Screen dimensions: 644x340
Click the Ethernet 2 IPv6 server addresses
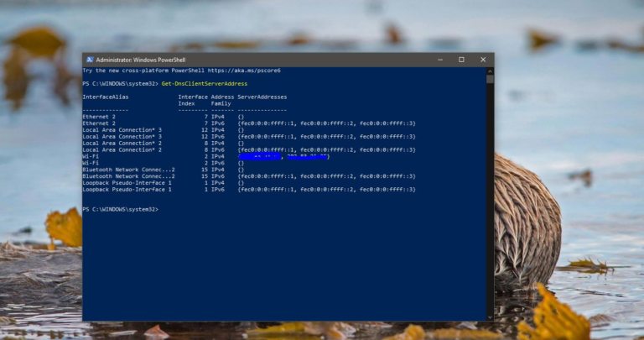[326, 123]
